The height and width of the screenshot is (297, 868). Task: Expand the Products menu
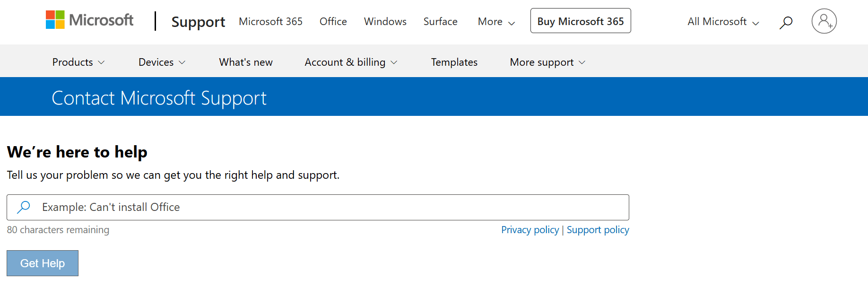point(78,62)
